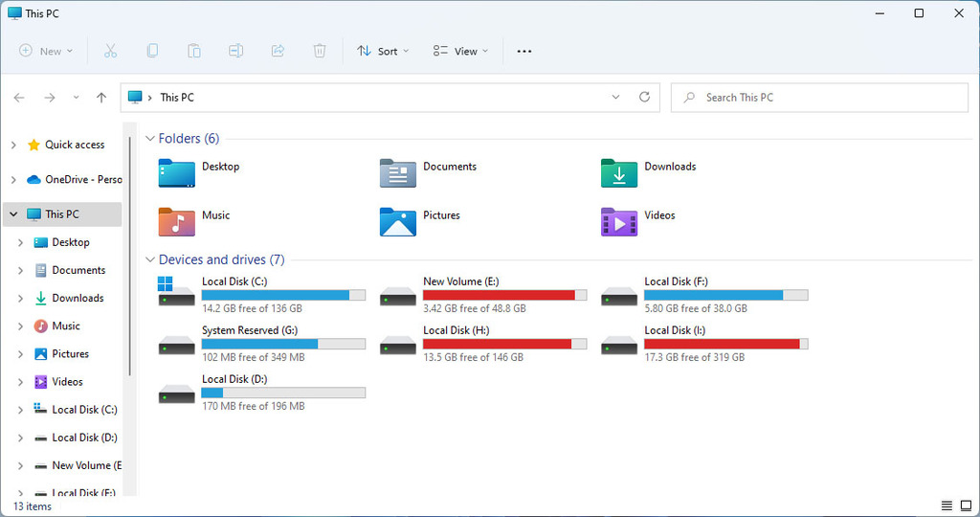Refresh the This PC view
This screenshot has height=517, width=980.
[x=644, y=97]
